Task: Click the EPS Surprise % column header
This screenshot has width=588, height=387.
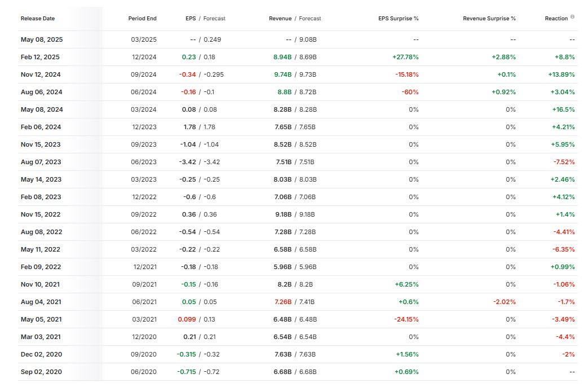Action: (x=398, y=19)
